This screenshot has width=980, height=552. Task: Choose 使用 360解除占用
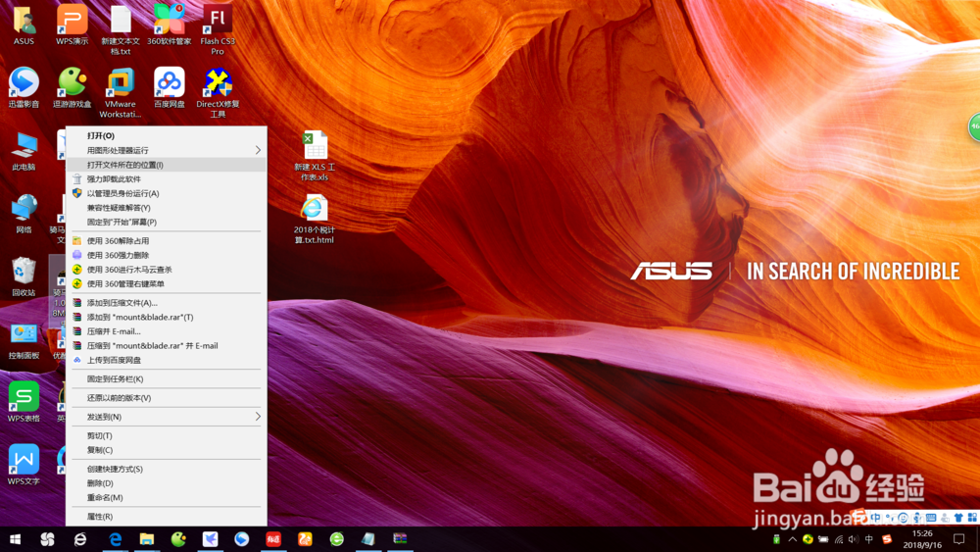click(x=167, y=240)
